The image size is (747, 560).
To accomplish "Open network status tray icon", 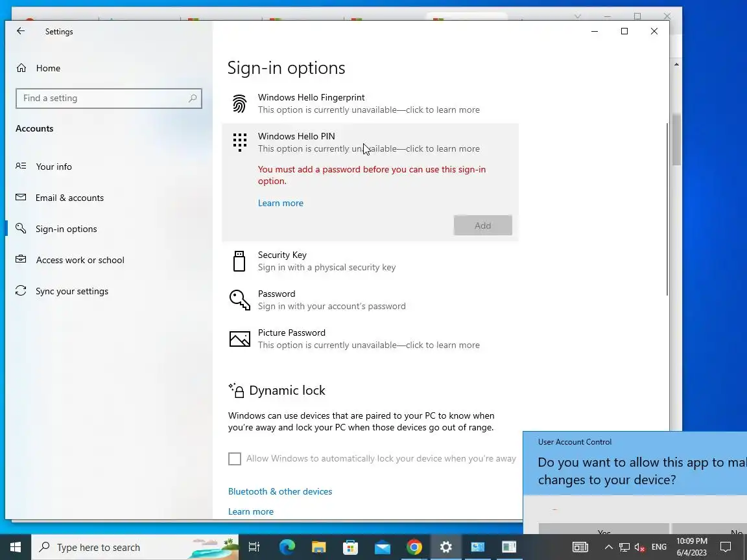I will (x=624, y=547).
